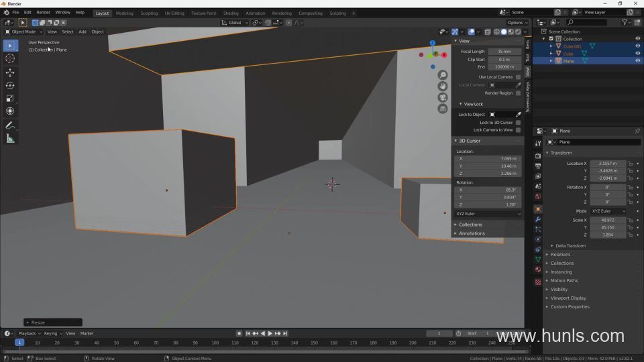
Task: Toggle camera view icon
Action: point(442,97)
